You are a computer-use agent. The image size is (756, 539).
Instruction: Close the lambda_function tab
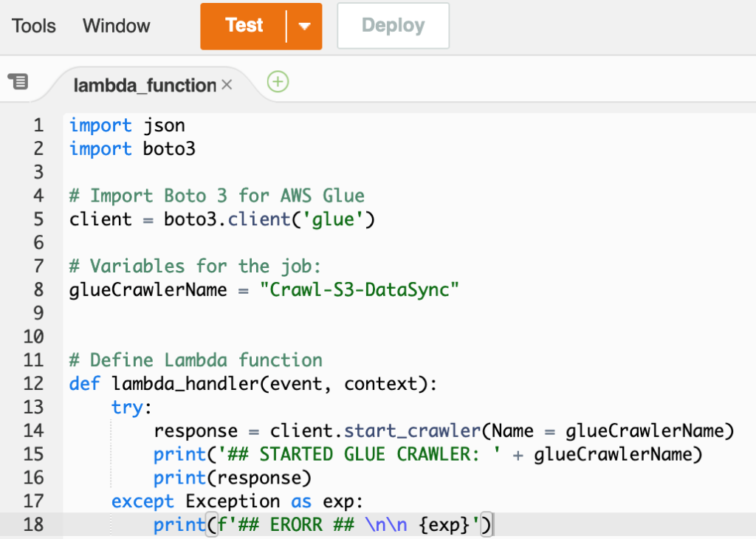[x=227, y=85]
